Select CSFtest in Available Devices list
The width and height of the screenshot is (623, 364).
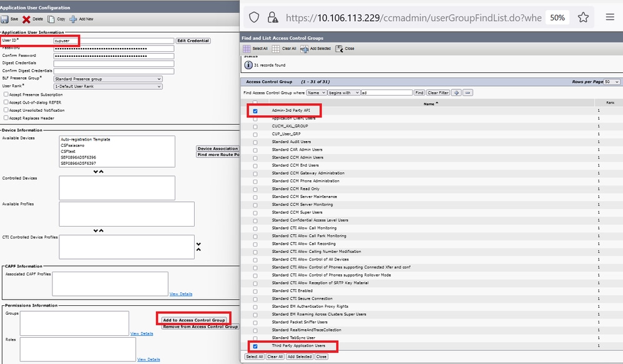(x=68, y=151)
